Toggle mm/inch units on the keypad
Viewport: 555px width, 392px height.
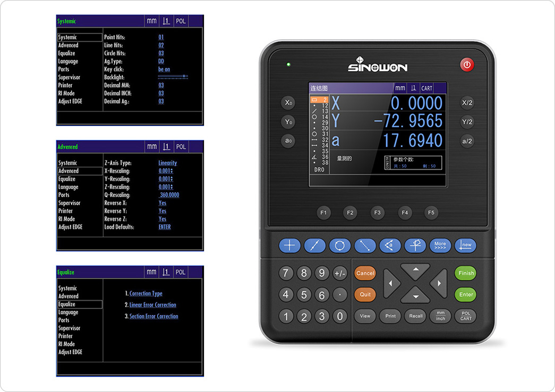point(440,316)
